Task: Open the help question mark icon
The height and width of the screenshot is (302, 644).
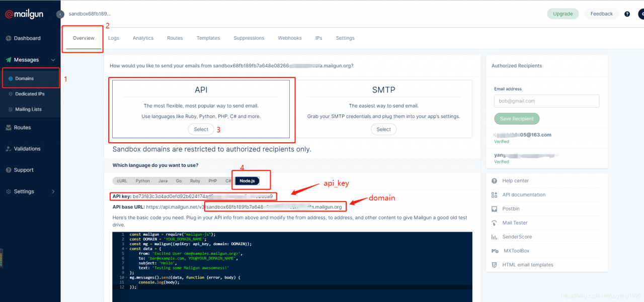Action: 627,14
